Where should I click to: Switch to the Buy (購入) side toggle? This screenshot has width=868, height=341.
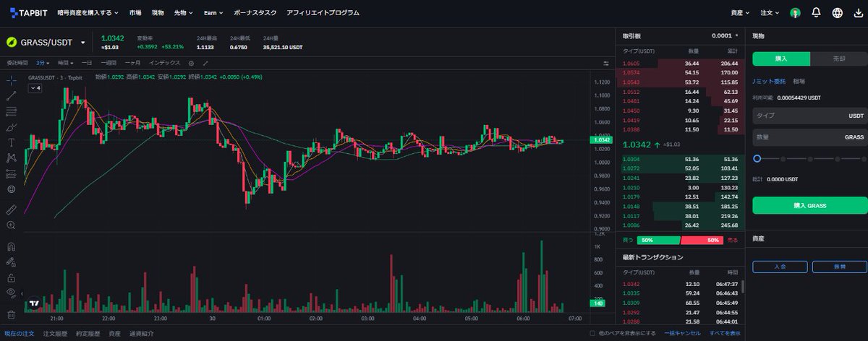[x=781, y=59]
